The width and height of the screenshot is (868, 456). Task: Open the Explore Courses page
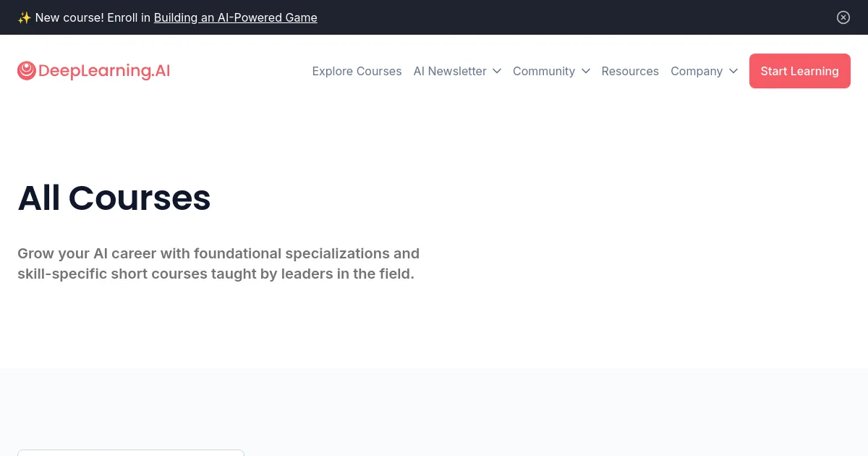[357, 71]
